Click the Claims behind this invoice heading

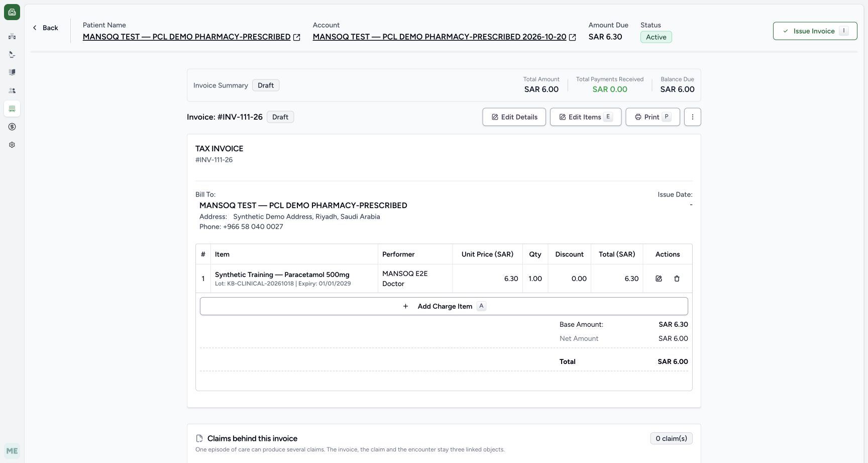click(252, 438)
